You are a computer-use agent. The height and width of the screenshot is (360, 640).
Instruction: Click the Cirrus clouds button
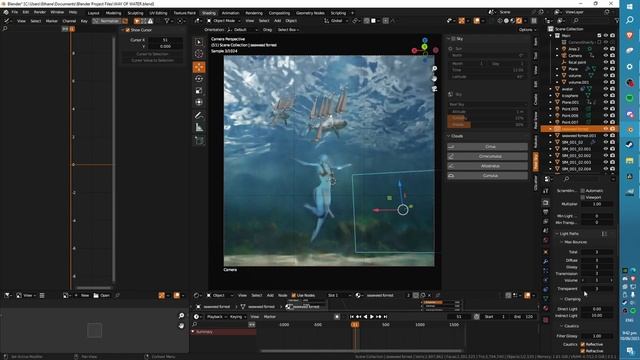[487, 147]
